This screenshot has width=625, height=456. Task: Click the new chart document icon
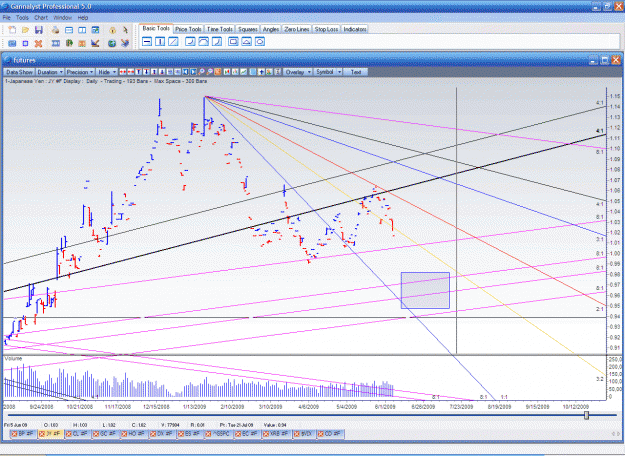(x=12, y=30)
